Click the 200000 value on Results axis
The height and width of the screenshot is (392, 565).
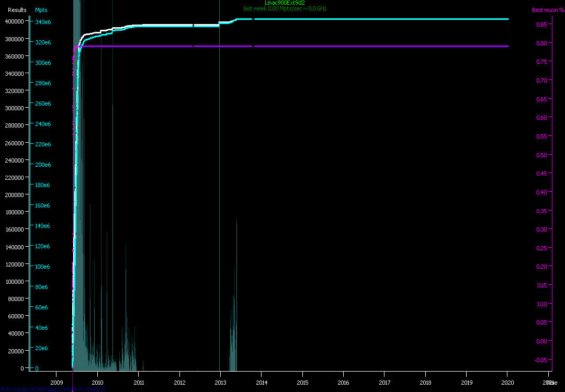(14, 194)
